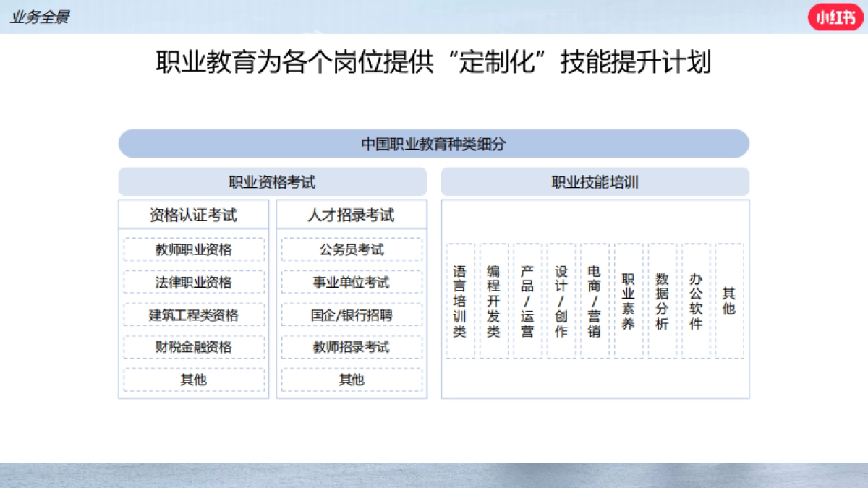Select the 人才招录考试 column title
The width and height of the screenshot is (868, 488).
(x=352, y=215)
